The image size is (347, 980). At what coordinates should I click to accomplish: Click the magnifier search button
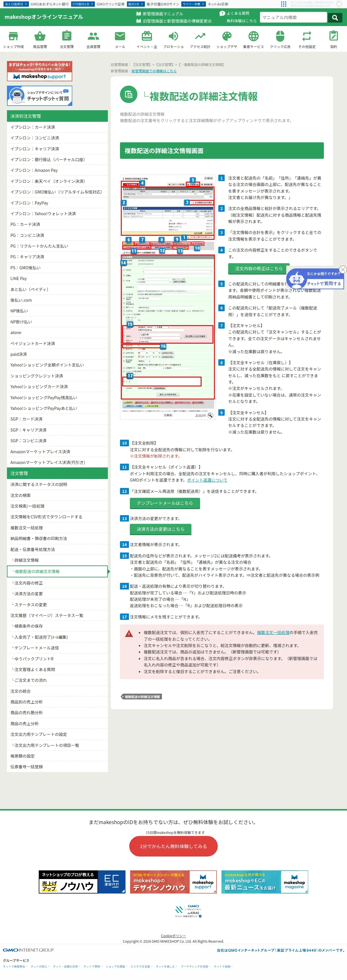click(335, 17)
